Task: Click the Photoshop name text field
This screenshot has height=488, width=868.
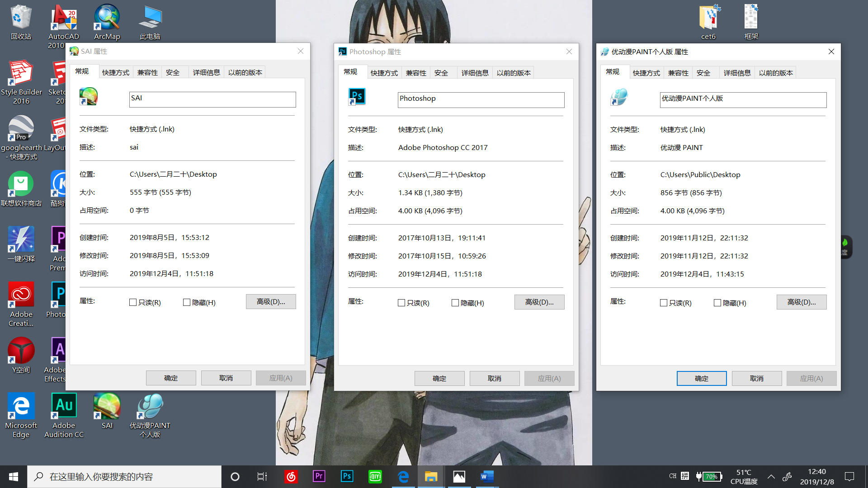Action: tap(481, 100)
